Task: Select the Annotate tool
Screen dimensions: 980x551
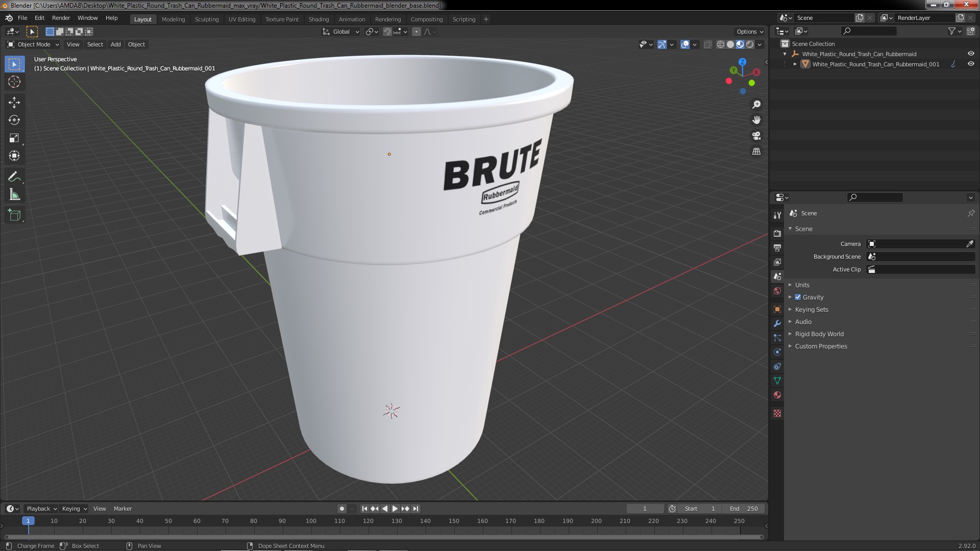Action: tap(14, 177)
